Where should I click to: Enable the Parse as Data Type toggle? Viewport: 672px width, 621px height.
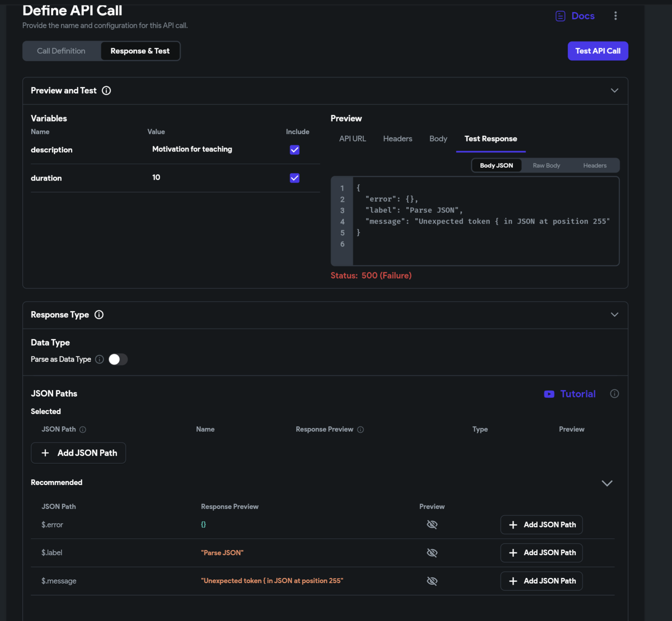pyautogui.click(x=118, y=360)
